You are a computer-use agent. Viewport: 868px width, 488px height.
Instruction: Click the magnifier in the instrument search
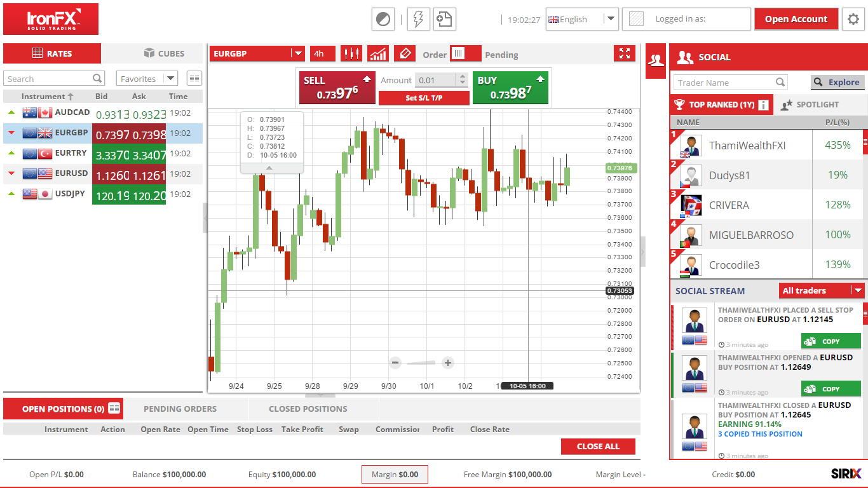tap(97, 79)
